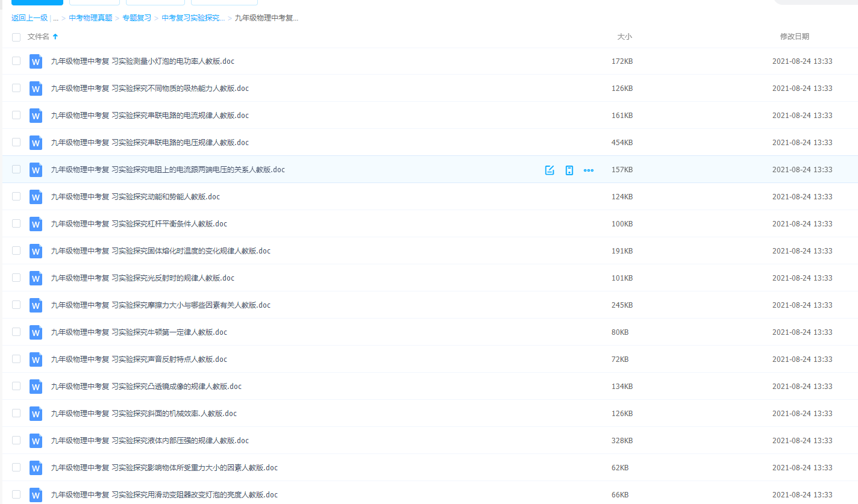
Task: Go to 中考物理真题 breadcrumb folder
Action: coord(90,18)
